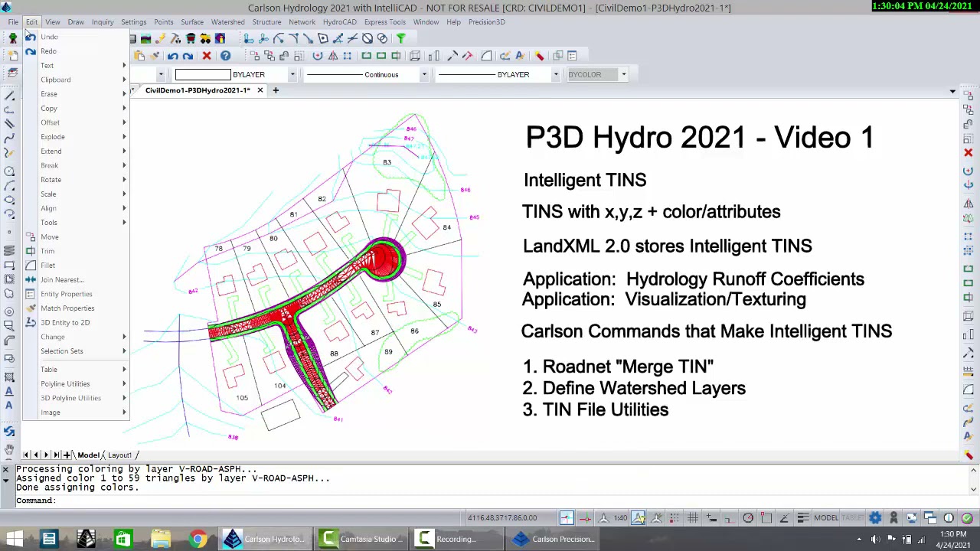Toggle the MODEL space button
The image size is (980, 551).
pyautogui.click(x=826, y=518)
